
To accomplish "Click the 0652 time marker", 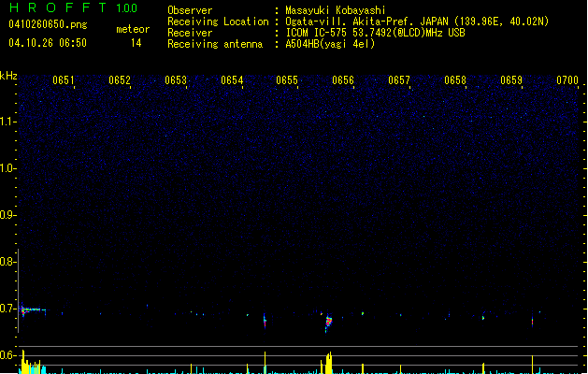I will 120,80.
